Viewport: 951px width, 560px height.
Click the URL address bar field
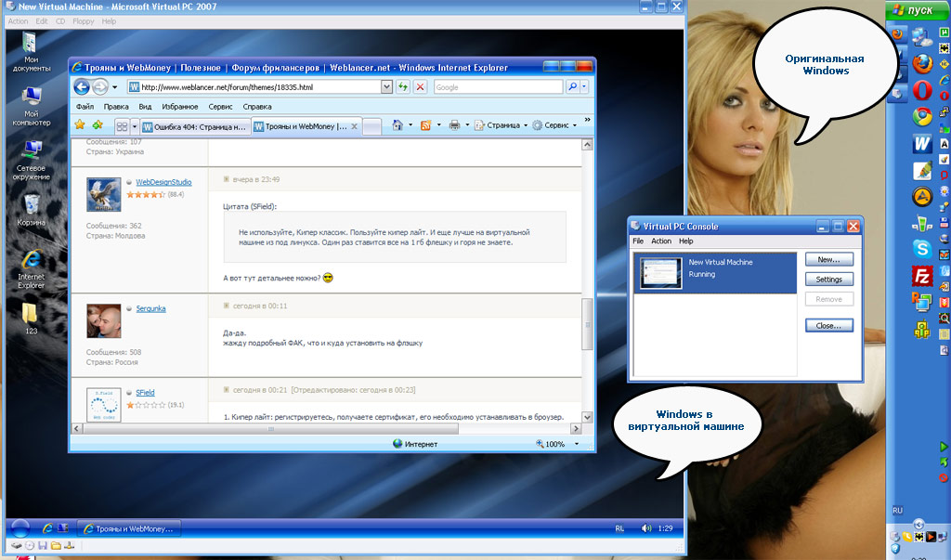pos(254,87)
